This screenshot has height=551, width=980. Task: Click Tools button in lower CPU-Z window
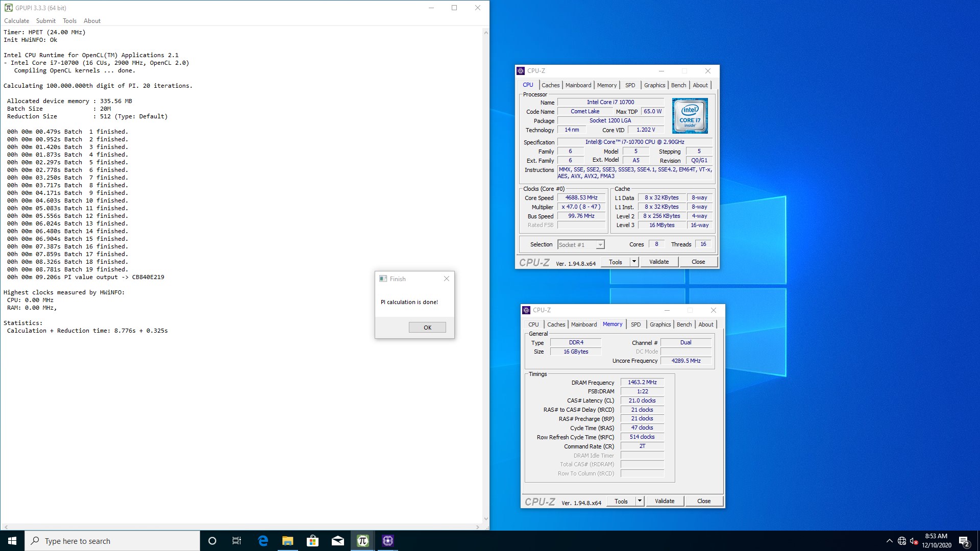(x=621, y=502)
